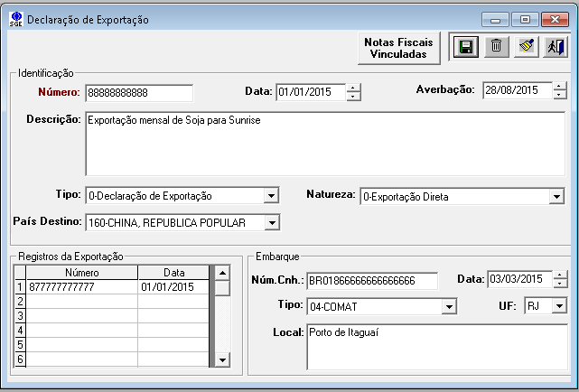Click the Save floppy disk icon
The height and width of the screenshot is (392, 579).
click(x=466, y=47)
